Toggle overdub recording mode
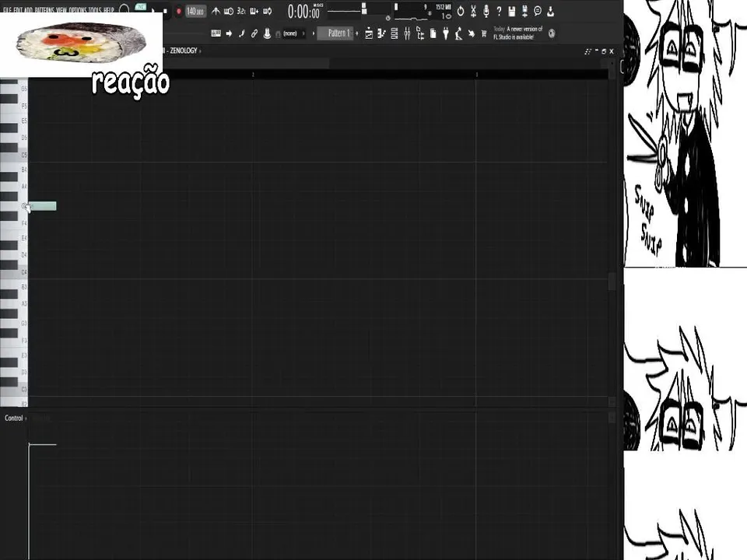Screen dimensions: 747x560 click(x=254, y=11)
